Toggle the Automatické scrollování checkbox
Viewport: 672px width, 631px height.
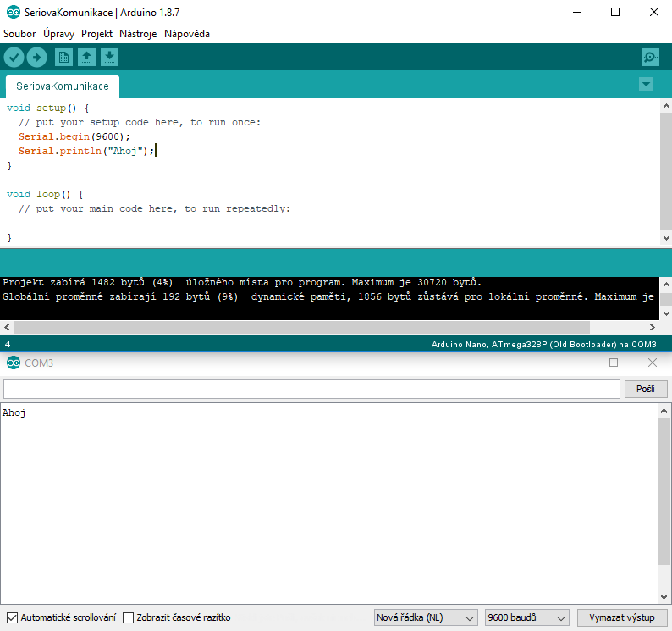tap(13, 617)
